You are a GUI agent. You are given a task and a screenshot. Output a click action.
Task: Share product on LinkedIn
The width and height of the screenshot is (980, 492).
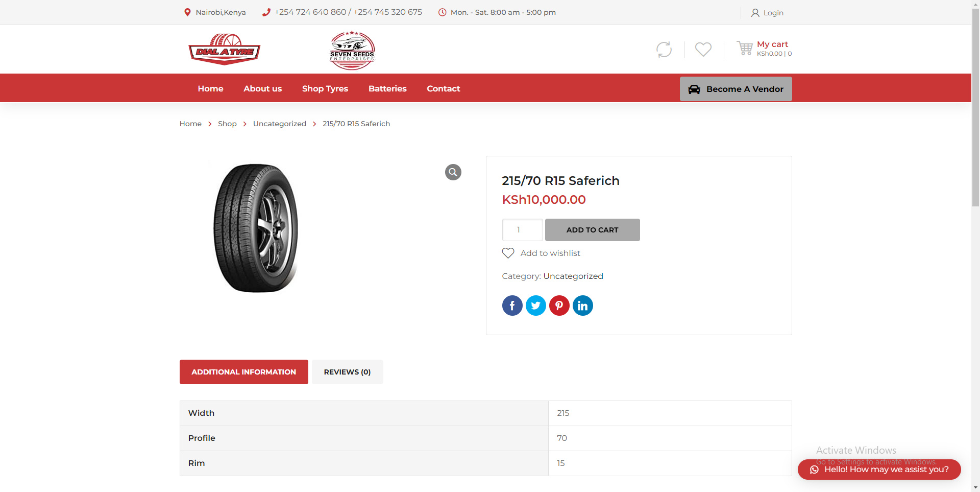pyautogui.click(x=583, y=306)
